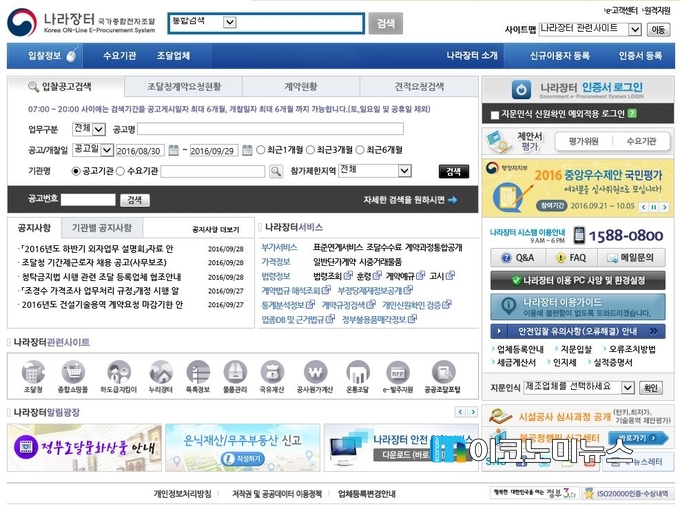This screenshot has width=680, height=509.
Task: Open the start-date calendar picker icon
Action: pos(173,150)
